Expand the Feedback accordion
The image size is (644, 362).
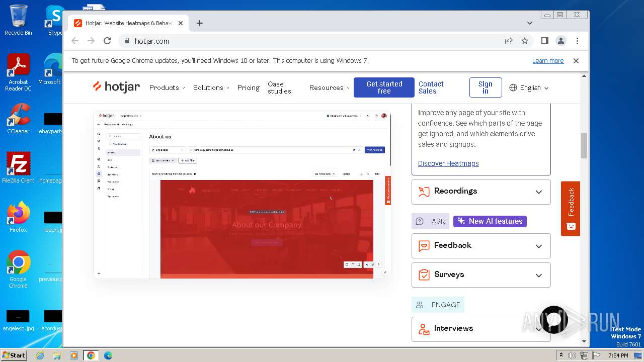click(481, 246)
